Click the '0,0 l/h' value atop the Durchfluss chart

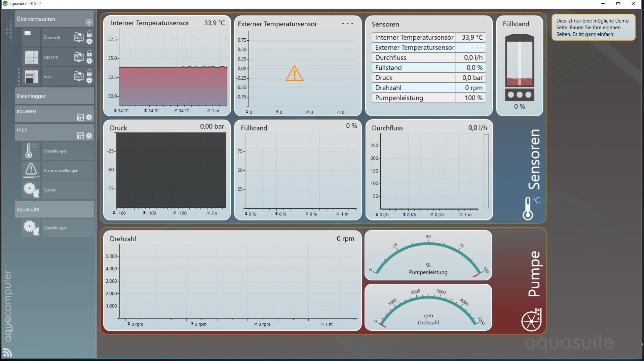[478, 128]
